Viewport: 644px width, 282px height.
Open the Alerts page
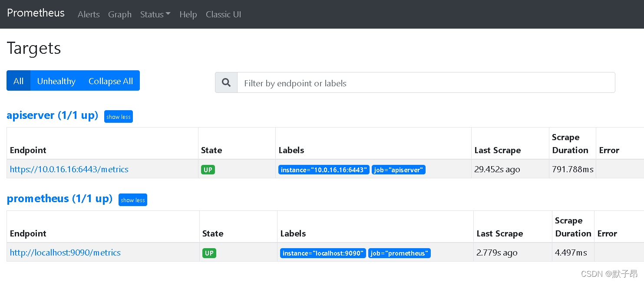89,14
